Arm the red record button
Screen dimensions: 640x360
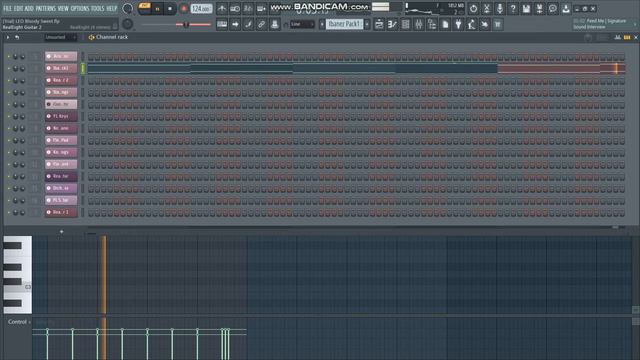pyautogui.click(x=184, y=9)
